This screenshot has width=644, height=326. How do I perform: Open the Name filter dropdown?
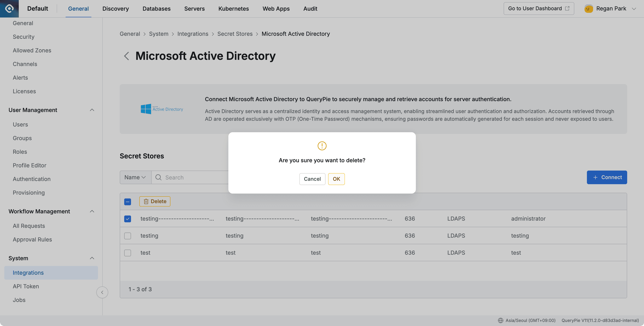pos(135,177)
